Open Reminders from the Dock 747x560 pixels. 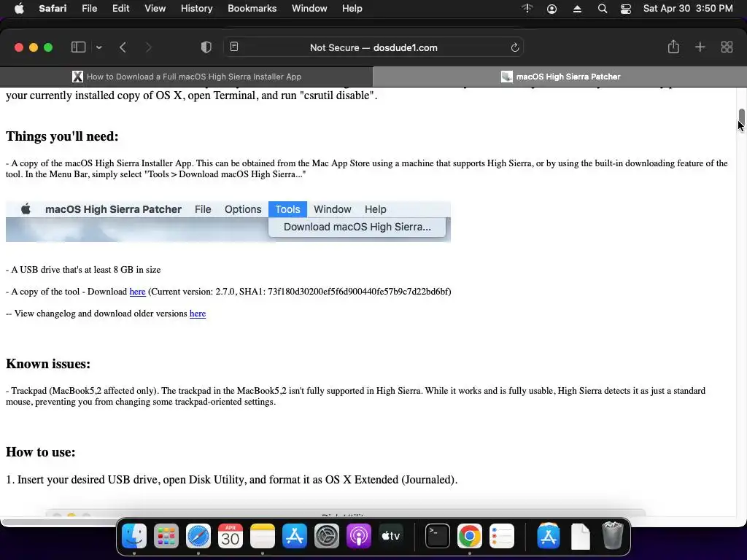coord(502,536)
